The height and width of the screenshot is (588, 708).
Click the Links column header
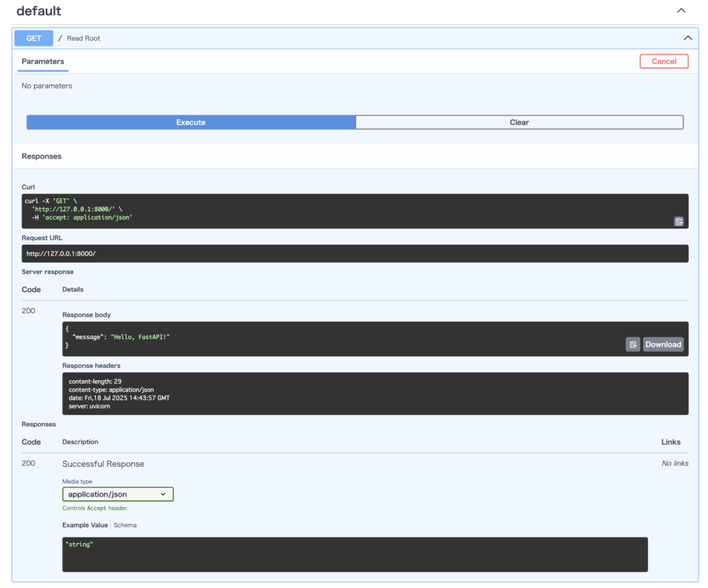[x=671, y=442]
